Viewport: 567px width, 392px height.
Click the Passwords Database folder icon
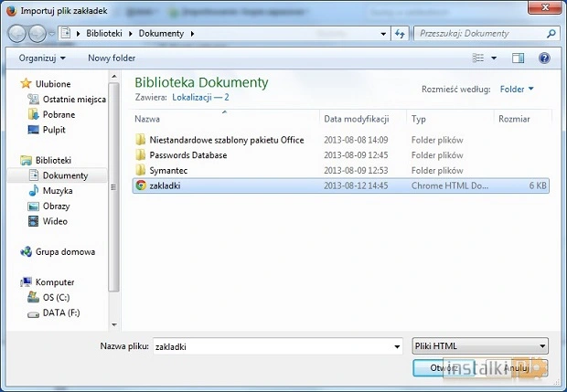[140, 155]
